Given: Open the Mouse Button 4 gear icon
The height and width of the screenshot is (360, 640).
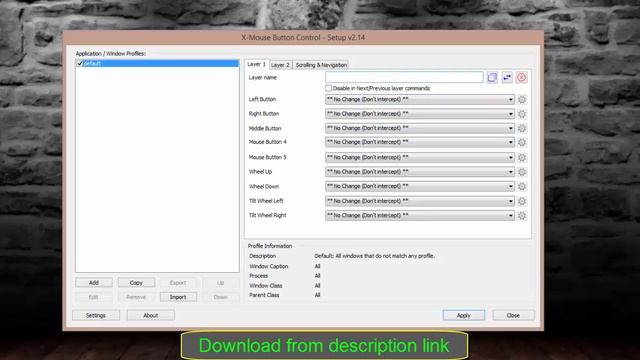Looking at the screenshot, I should (522, 142).
